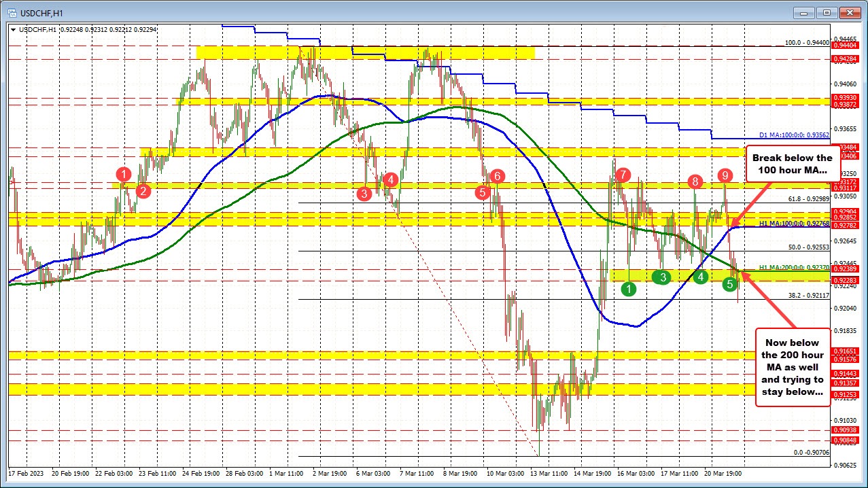
Task: Click green circle marker number 1
Action: click(x=630, y=289)
